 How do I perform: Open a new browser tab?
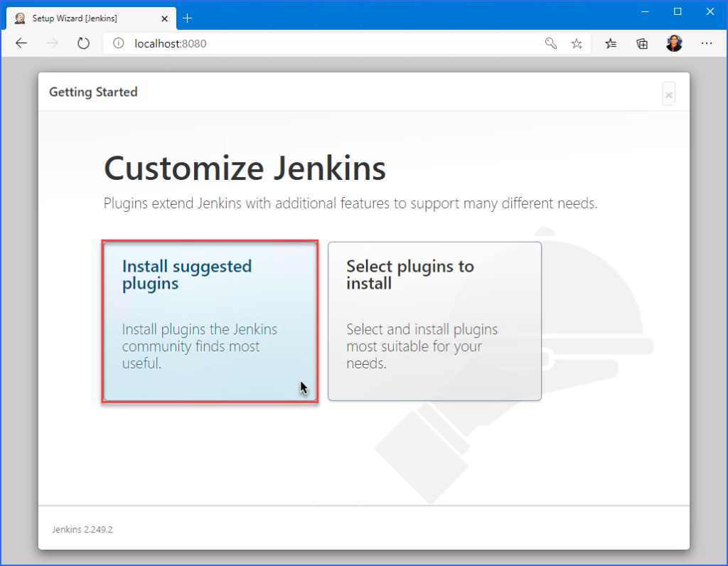[188, 18]
